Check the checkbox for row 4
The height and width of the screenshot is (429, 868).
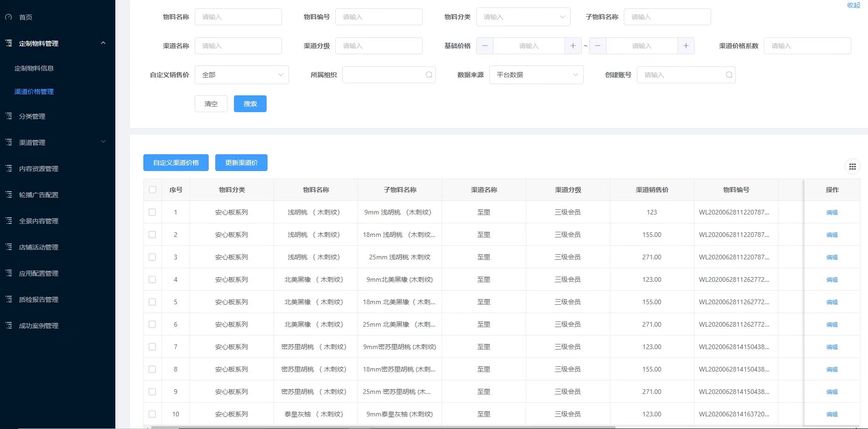152,279
